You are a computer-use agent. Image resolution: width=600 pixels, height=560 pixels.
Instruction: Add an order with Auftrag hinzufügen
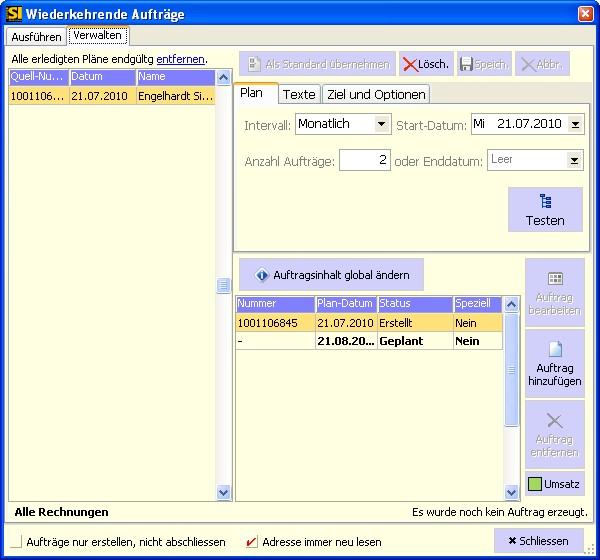tap(554, 364)
